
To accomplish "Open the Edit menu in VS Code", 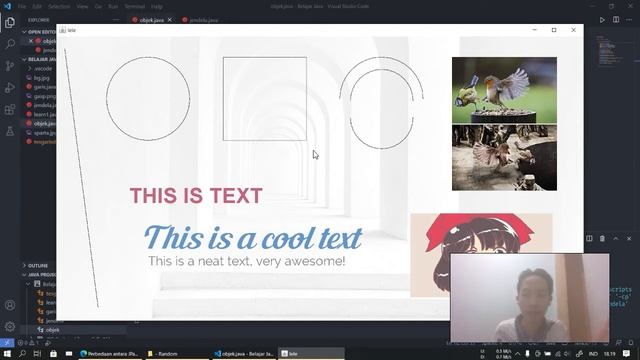I will tap(37, 7).
